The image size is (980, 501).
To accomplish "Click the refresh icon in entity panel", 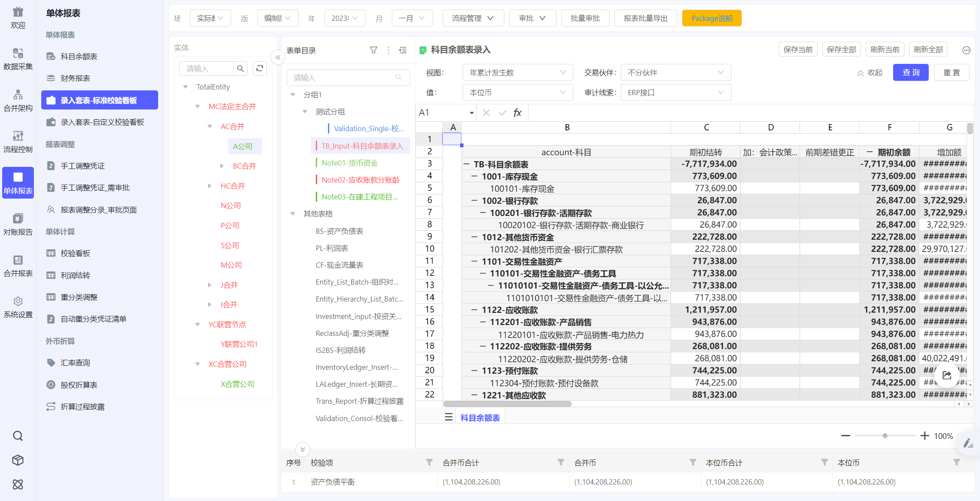I will click(260, 68).
